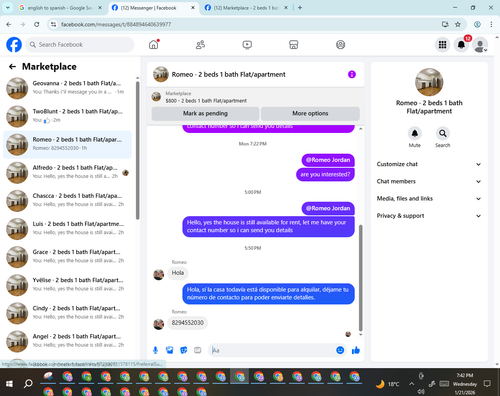The image size is (500, 396).
Task: Record a voice clip microphone icon
Action: click(x=155, y=350)
